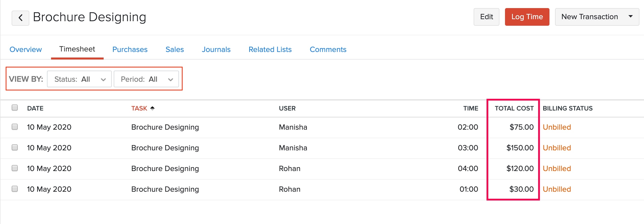
Task: Click the Edit button
Action: pyautogui.click(x=486, y=17)
